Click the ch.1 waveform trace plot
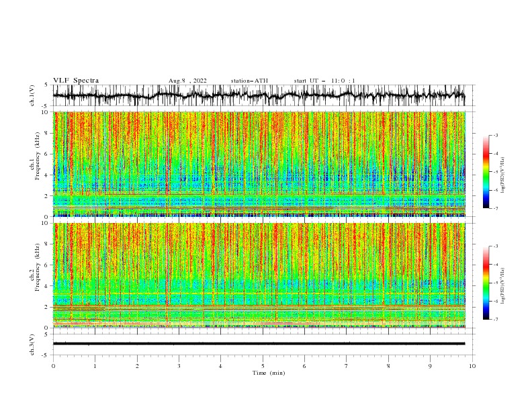532x411 pixels. tap(259, 95)
